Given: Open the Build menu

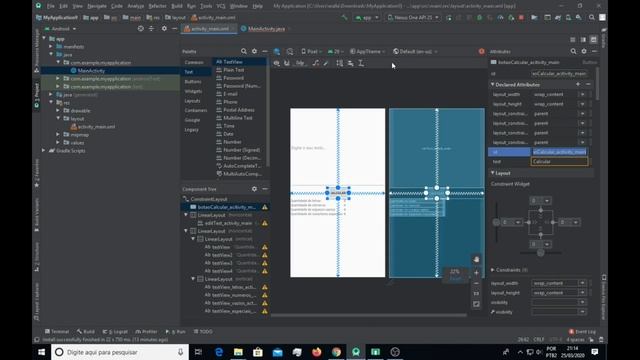Looking at the screenshot, I should pos(177,6).
